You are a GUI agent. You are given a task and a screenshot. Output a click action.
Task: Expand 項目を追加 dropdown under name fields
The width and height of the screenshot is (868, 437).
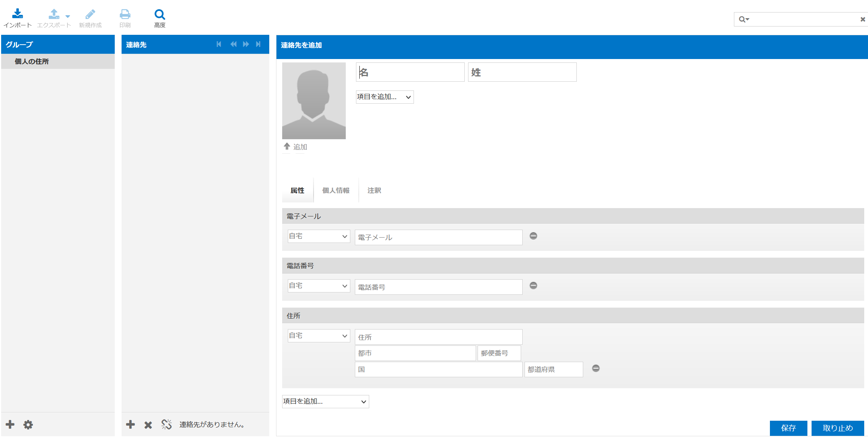385,97
